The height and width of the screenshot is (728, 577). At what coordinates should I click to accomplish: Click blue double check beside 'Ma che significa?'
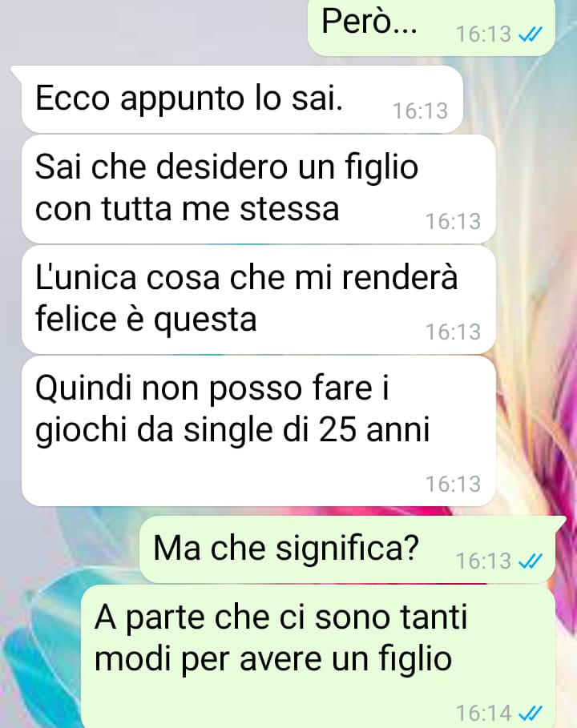pyautogui.click(x=531, y=561)
